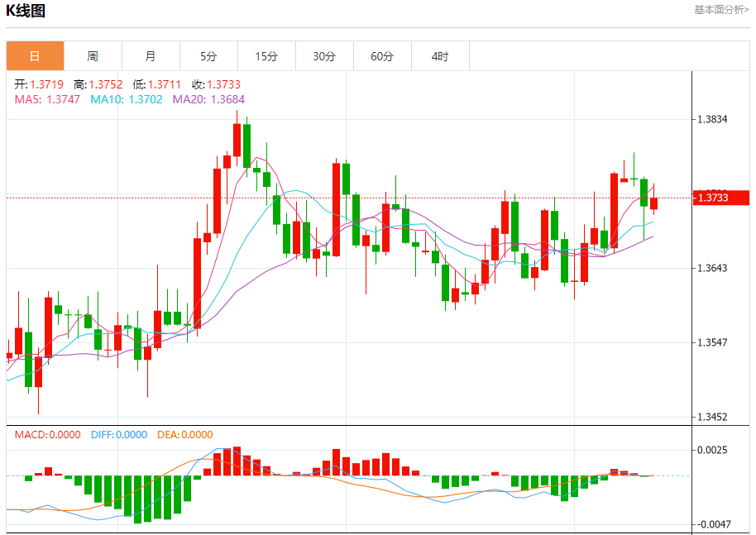Click the MACD:0.0000 indicator label

(47, 435)
